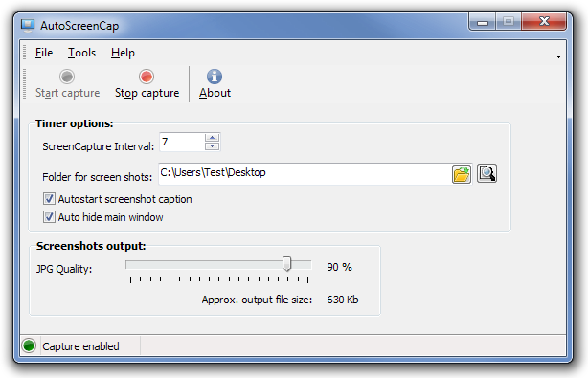Open the File menu

click(x=44, y=53)
